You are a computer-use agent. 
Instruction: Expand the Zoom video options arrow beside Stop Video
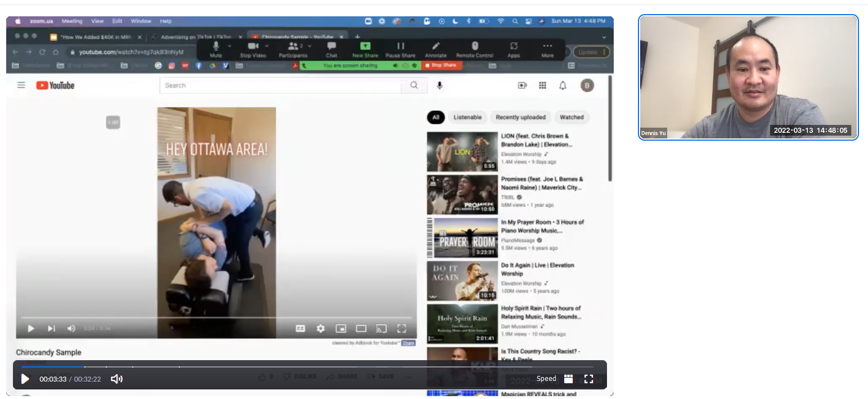pos(267,46)
